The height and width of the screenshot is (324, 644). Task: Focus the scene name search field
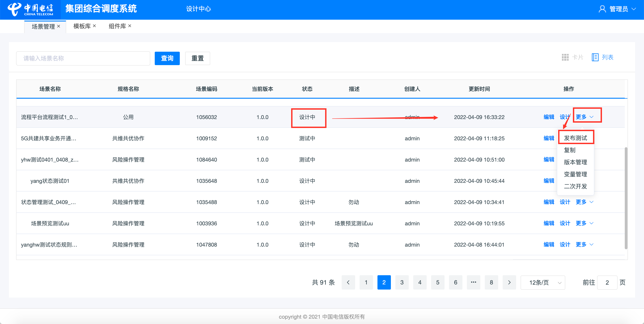click(x=83, y=58)
